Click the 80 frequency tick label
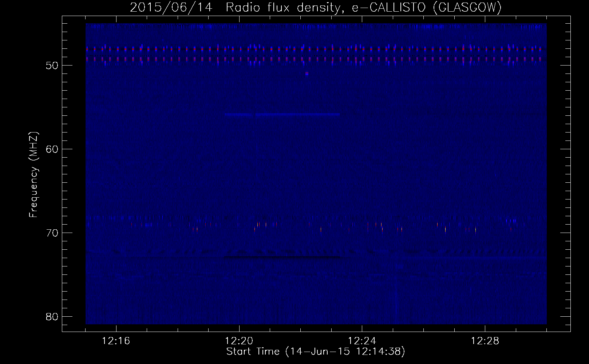The image size is (589, 364). point(52,316)
